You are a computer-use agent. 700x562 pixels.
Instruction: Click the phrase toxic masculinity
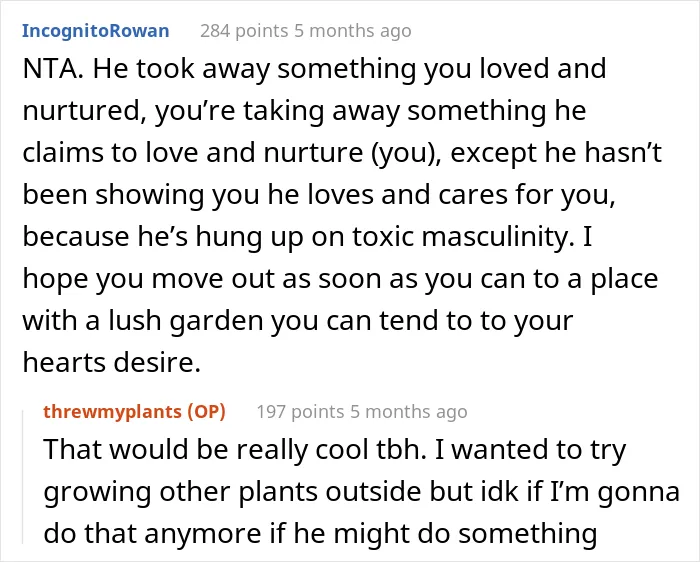[x=463, y=236]
